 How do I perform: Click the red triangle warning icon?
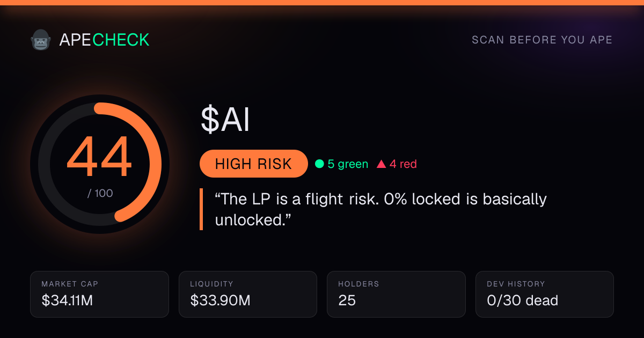tap(382, 164)
